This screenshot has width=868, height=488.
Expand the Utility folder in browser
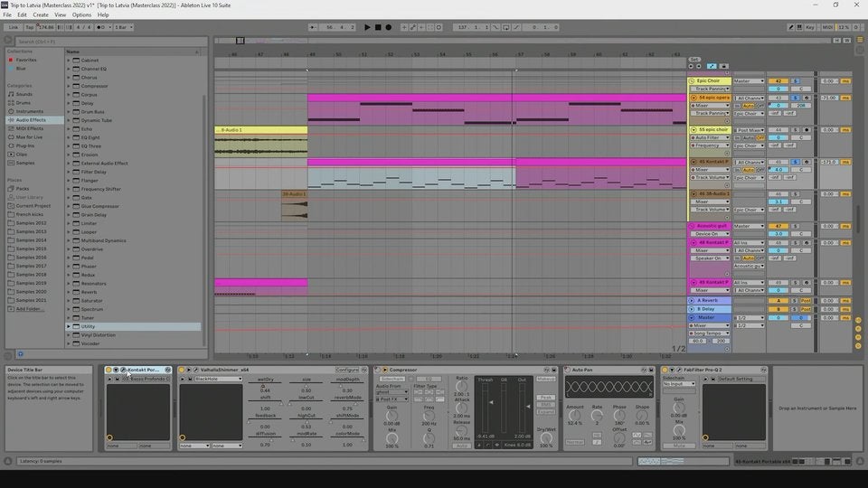pyautogui.click(x=70, y=326)
